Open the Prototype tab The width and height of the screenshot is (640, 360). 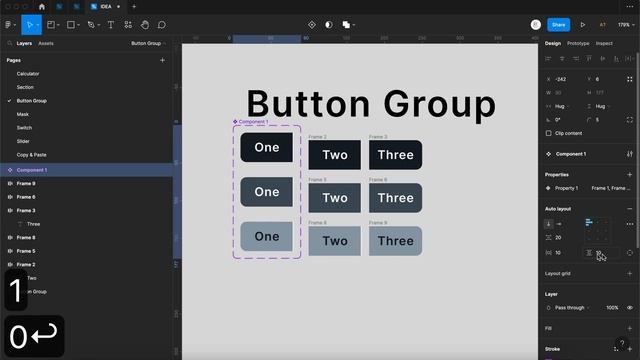(x=578, y=43)
